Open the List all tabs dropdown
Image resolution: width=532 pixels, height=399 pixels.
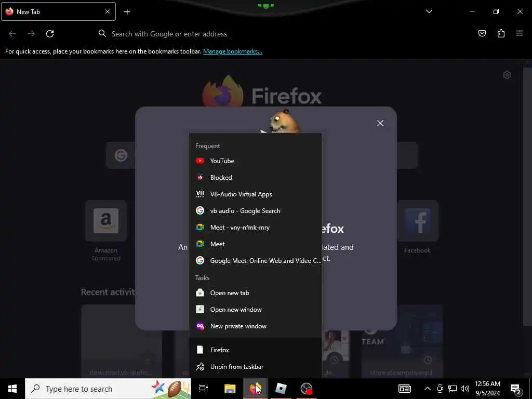pyautogui.click(x=429, y=11)
